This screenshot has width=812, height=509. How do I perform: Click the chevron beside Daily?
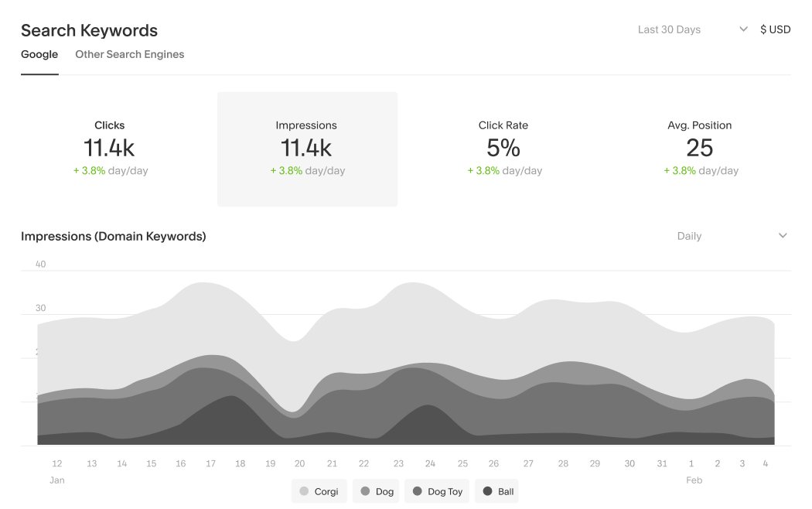[x=782, y=235]
